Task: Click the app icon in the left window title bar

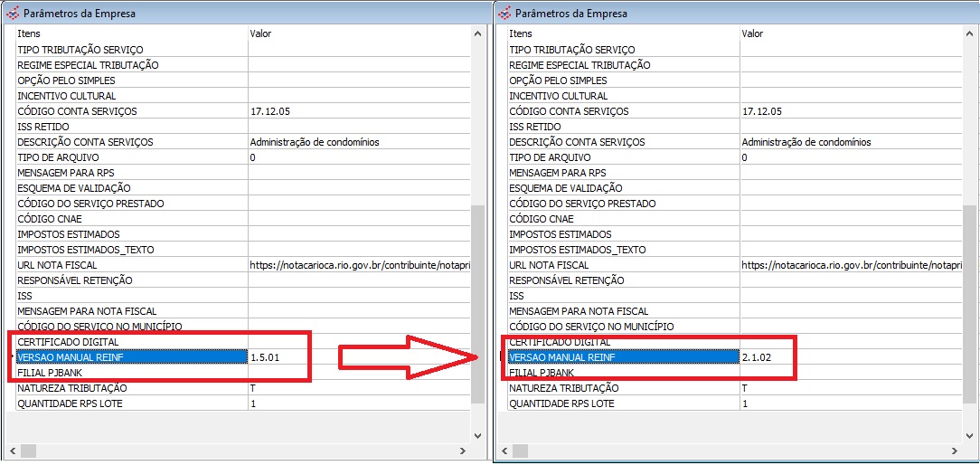Action: (11, 13)
